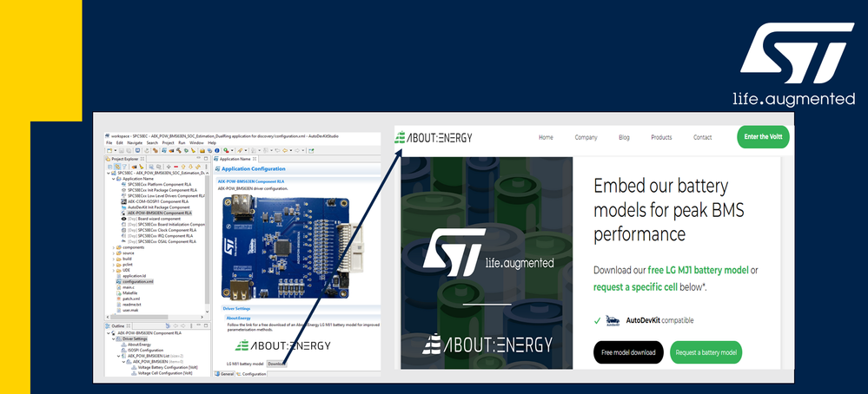The height and width of the screenshot is (394, 868).
Task: Collapse Driver Settings in the Outline
Action: [x=114, y=338]
